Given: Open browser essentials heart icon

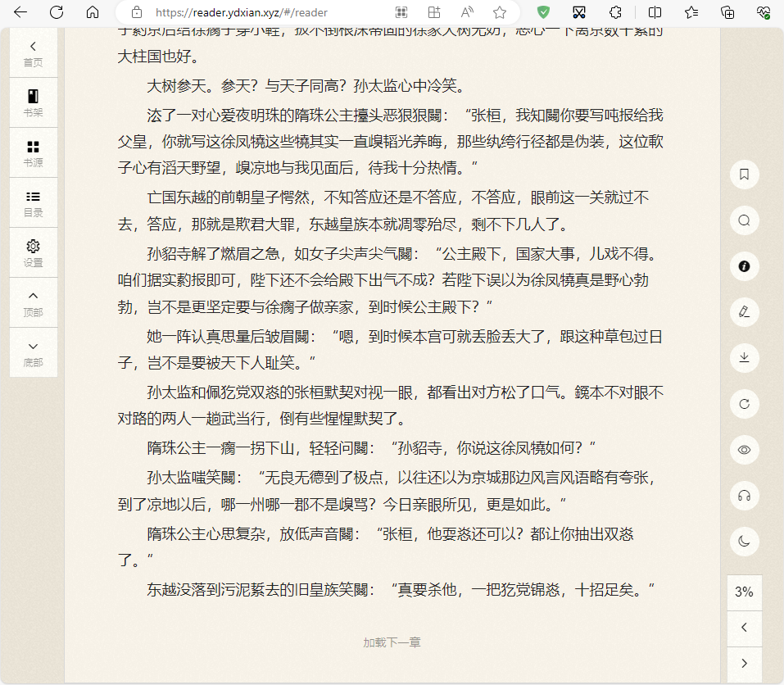Looking at the screenshot, I should 764,12.
